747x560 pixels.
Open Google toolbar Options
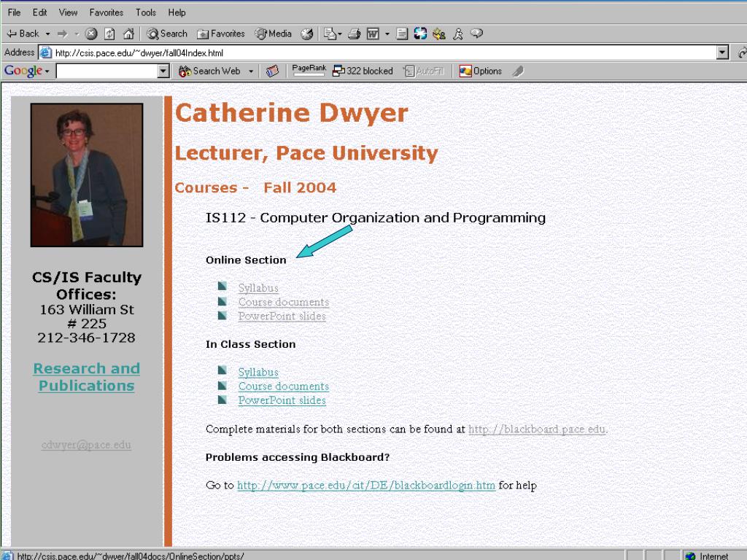click(480, 71)
